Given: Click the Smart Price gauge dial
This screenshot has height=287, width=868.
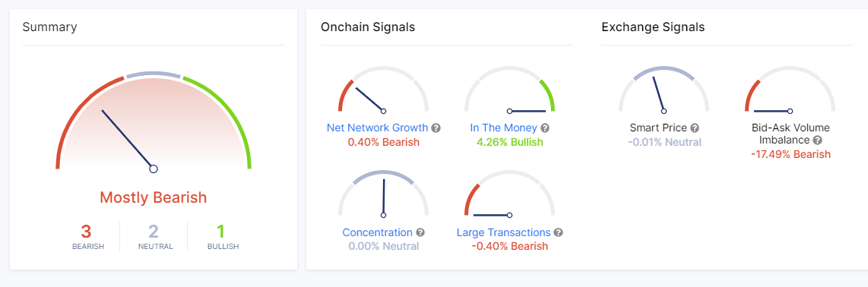Looking at the screenshot, I should coord(664,90).
